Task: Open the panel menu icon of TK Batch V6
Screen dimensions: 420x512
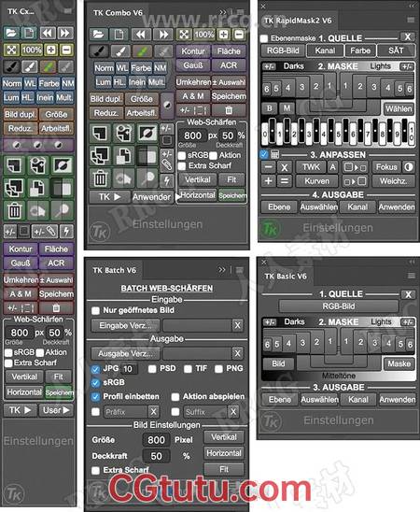Action: pyautogui.click(x=239, y=270)
